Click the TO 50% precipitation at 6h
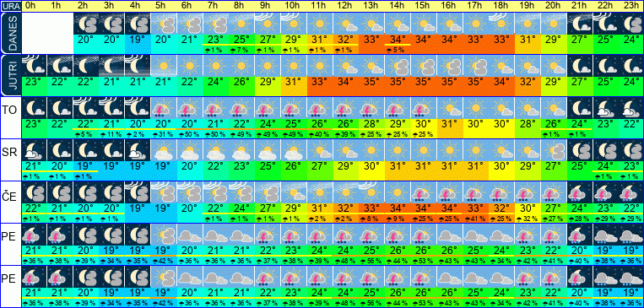This screenshot has width=644, height=308. click(x=190, y=134)
